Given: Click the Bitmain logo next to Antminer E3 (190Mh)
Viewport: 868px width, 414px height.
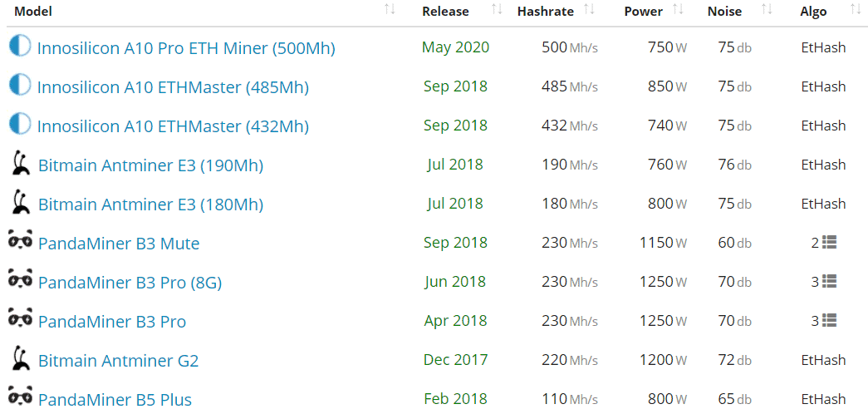Looking at the screenshot, I should click(x=21, y=164).
